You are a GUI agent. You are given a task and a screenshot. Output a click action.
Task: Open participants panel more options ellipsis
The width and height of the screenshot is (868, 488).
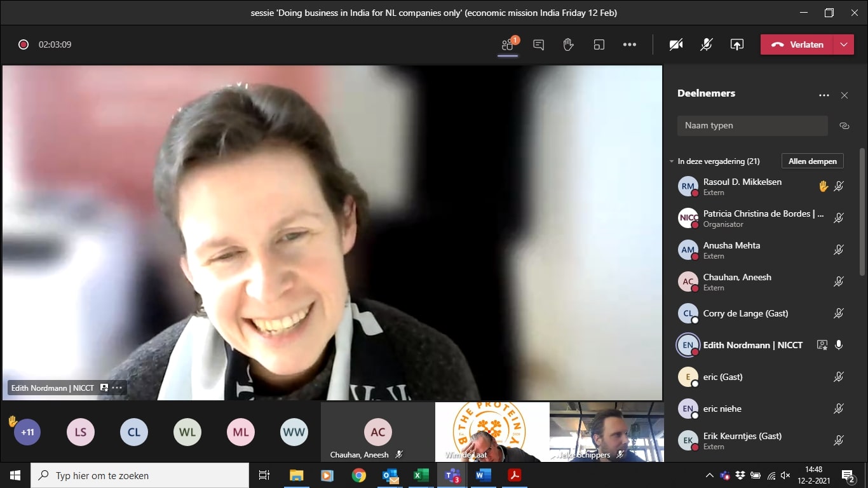824,95
